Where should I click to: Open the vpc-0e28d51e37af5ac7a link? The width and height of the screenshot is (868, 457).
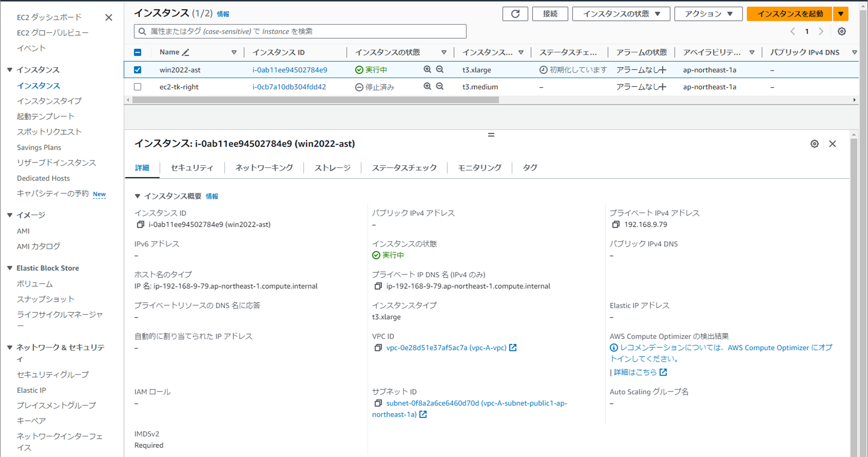pyautogui.click(x=446, y=348)
